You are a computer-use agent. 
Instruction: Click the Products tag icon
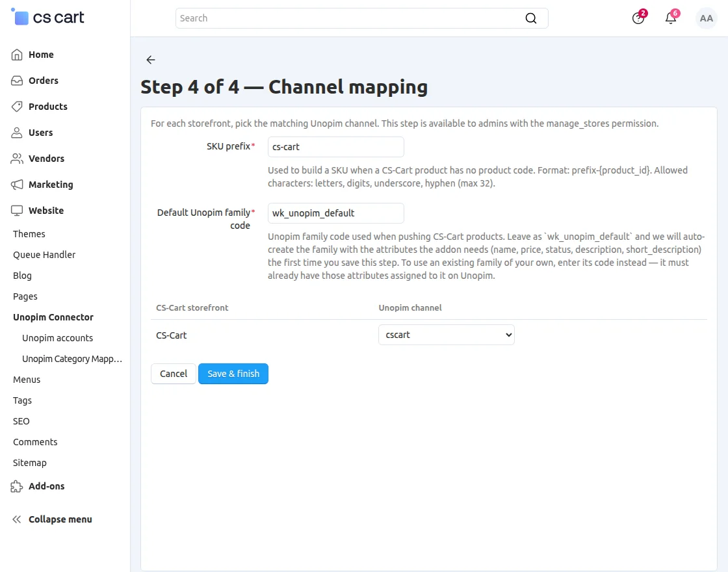pyautogui.click(x=17, y=107)
